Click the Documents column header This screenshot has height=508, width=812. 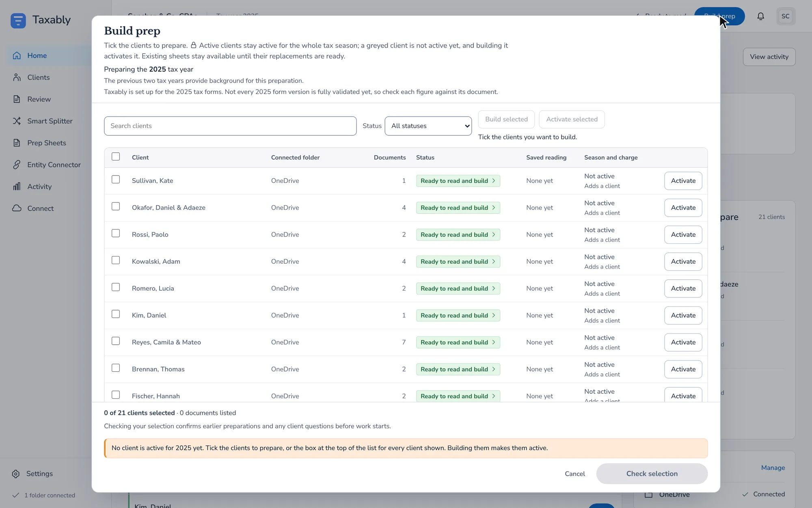point(390,158)
